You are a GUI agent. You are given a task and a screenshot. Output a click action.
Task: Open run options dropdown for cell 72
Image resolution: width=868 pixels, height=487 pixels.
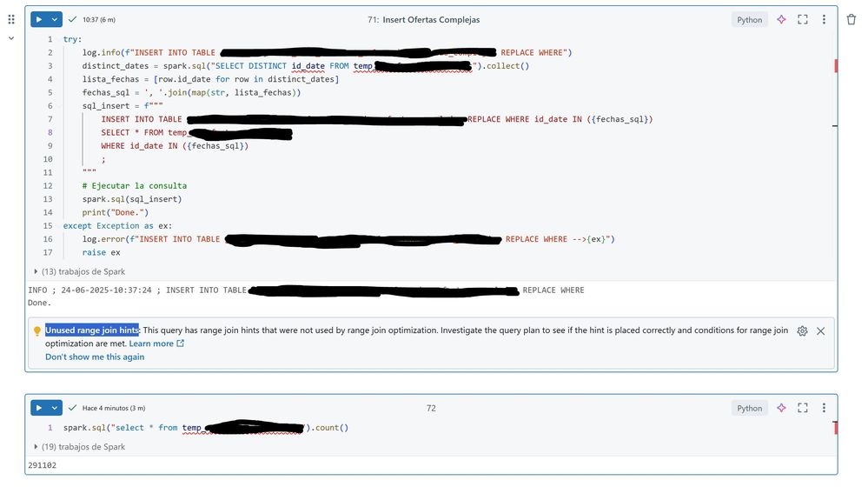(55, 408)
